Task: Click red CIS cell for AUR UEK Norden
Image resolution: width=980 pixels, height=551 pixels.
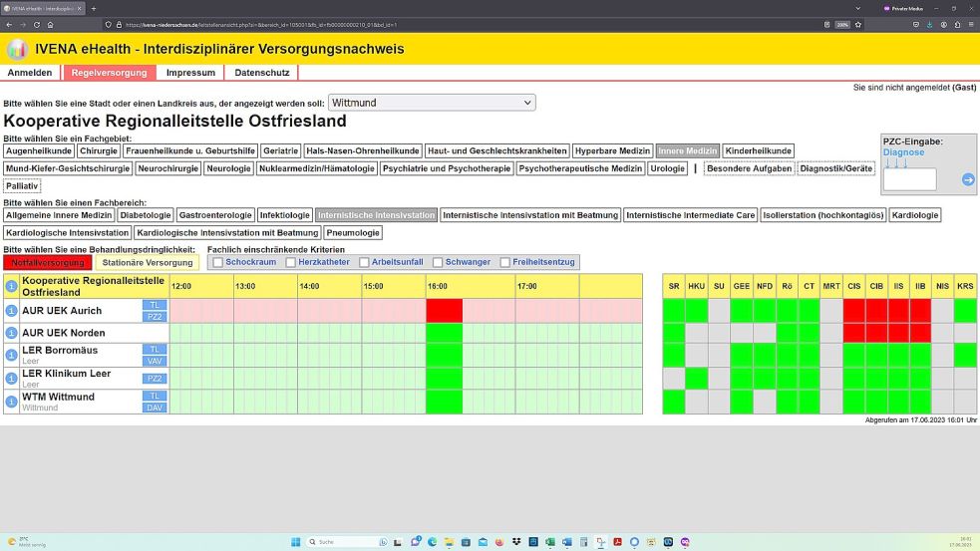Action: [853, 333]
